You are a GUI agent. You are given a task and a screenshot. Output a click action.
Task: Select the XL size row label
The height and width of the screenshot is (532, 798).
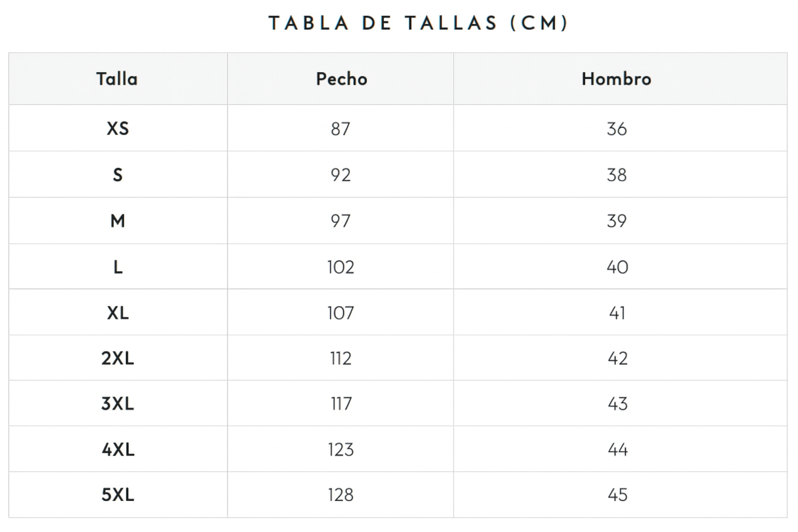tap(117, 313)
